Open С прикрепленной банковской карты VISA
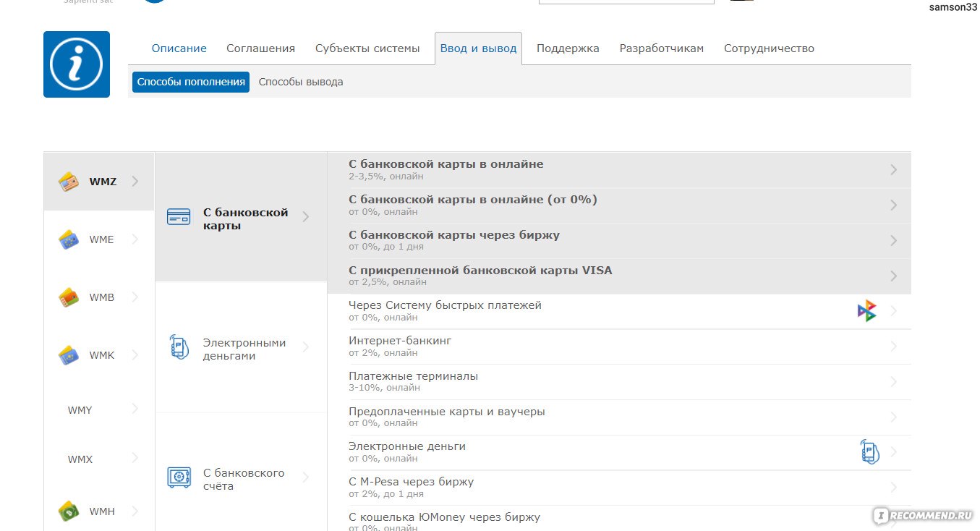This screenshot has width=980, height=531. tap(619, 276)
